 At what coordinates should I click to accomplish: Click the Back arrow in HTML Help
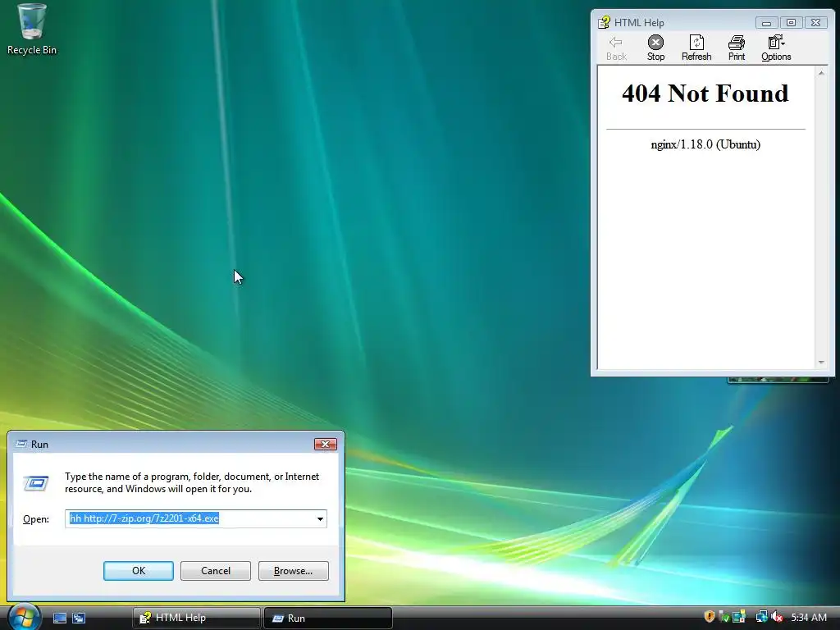tap(616, 48)
